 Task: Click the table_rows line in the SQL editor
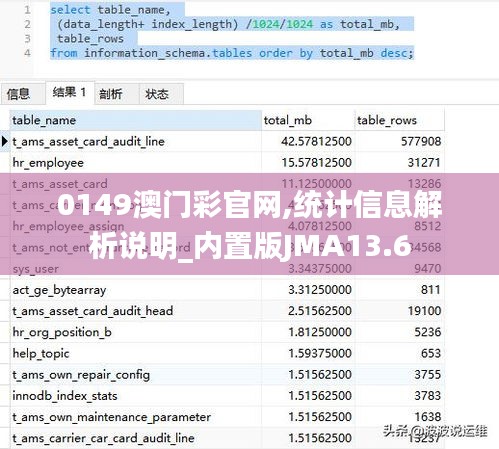(x=90, y=39)
